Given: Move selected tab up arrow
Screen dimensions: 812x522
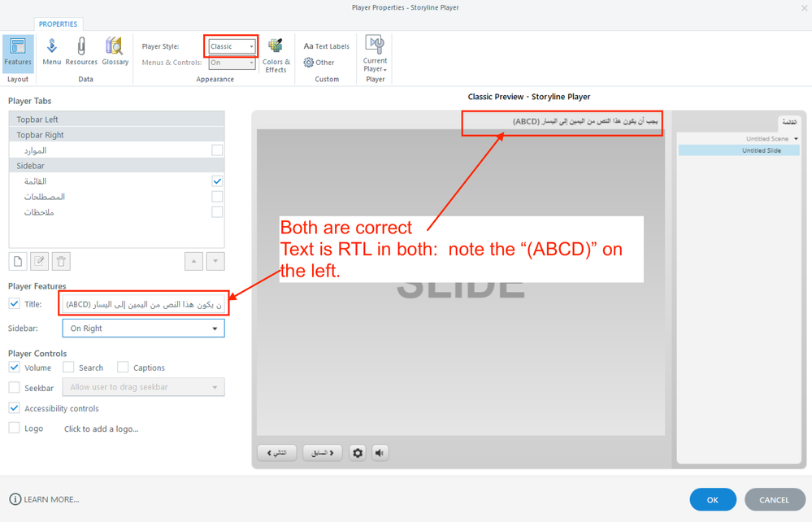Looking at the screenshot, I should pos(193,261).
